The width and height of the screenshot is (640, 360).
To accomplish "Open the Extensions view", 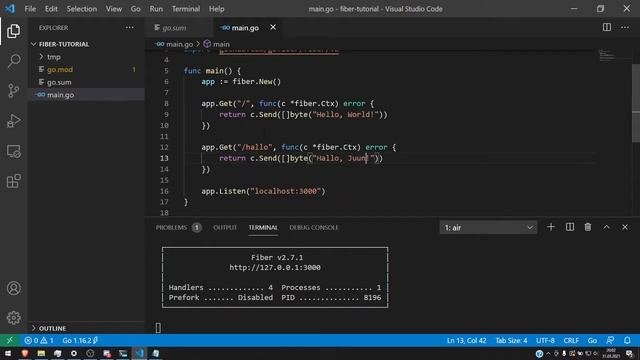I will tap(13, 181).
